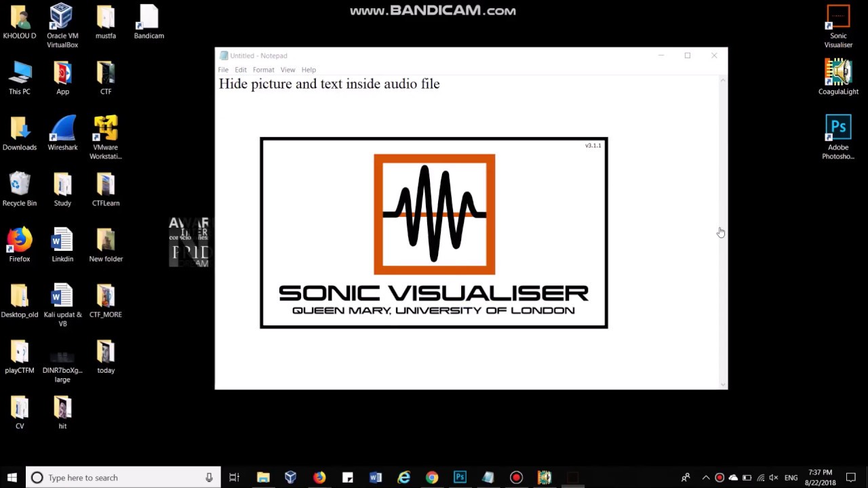Image resolution: width=868 pixels, height=488 pixels.
Task: Click the ENG language indicator
Action: (x=791, y=477)
